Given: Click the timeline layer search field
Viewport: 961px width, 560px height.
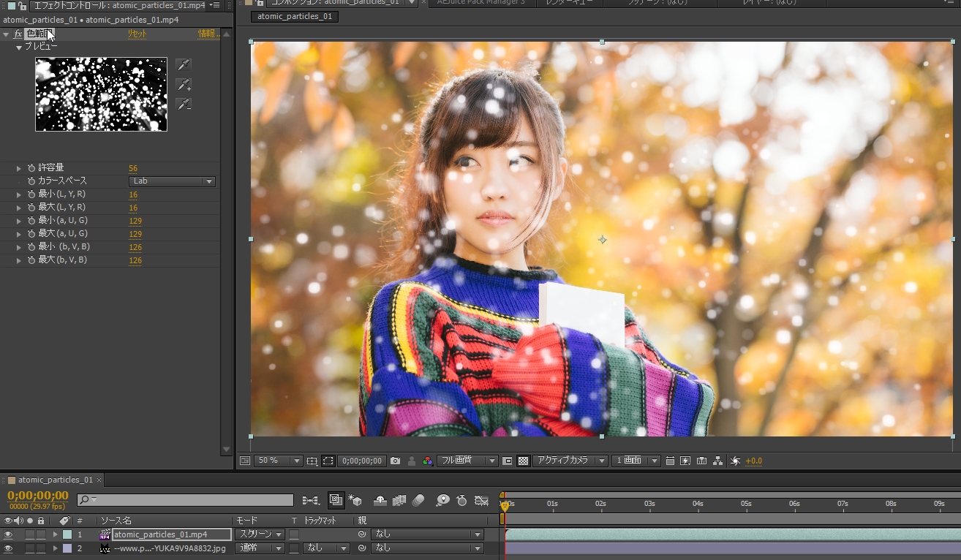Looking at the screenshot, I should pyautogui.click(x=185, y=500).
